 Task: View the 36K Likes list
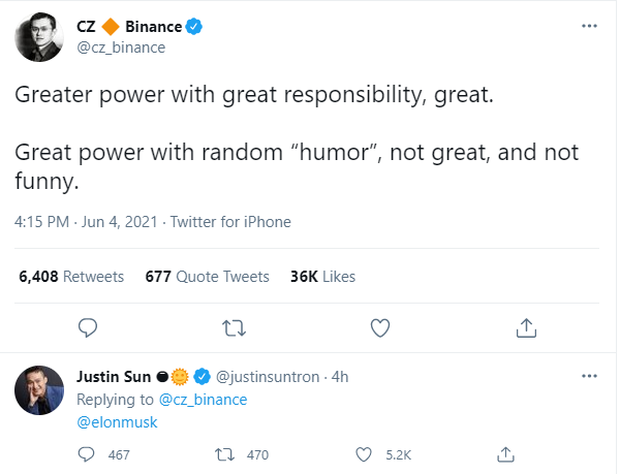322,276
